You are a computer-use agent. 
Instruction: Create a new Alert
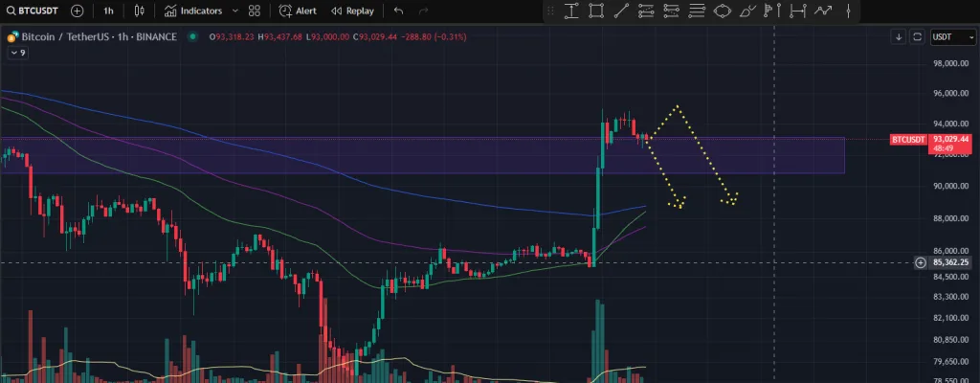coord(299,11)
